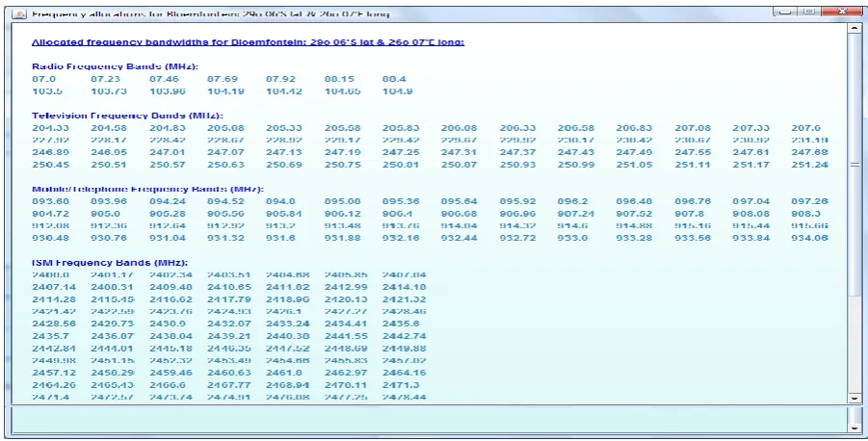The image size is (868, 441).
Task: Click the 933.28 mobile frequency
Action: coord(635,238)
